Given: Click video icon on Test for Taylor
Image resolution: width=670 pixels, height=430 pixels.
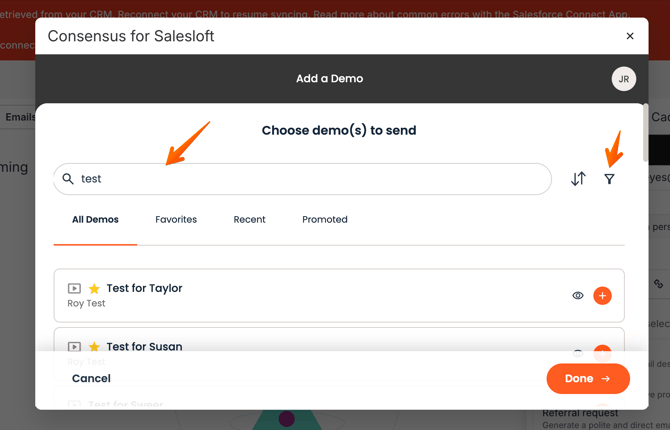Looking at the screenshot, I should tap(74, 289).
